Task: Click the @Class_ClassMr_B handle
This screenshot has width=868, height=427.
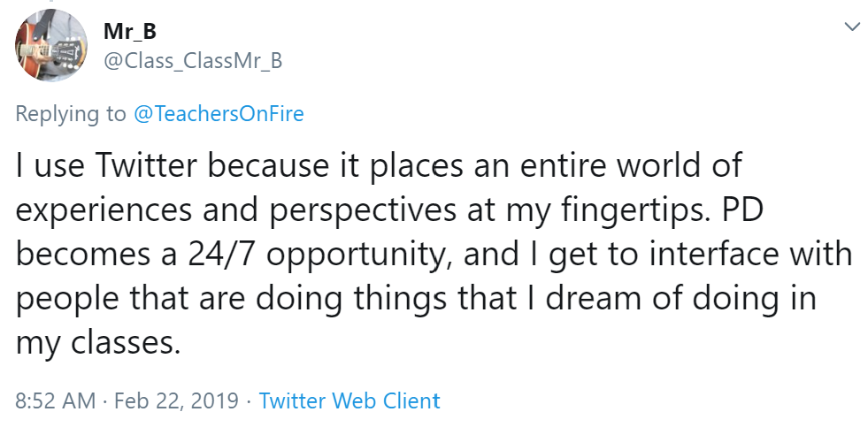Action: (x=192, y=61)
